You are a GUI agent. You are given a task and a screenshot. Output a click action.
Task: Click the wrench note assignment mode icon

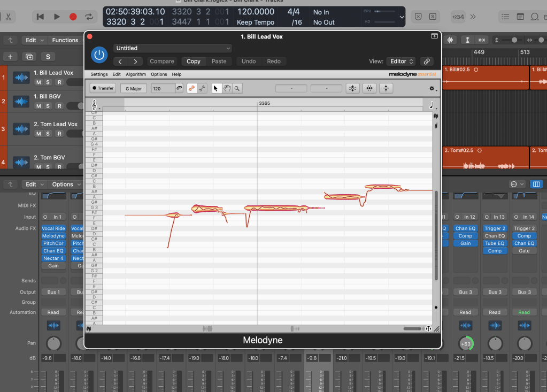click(202, 88)
